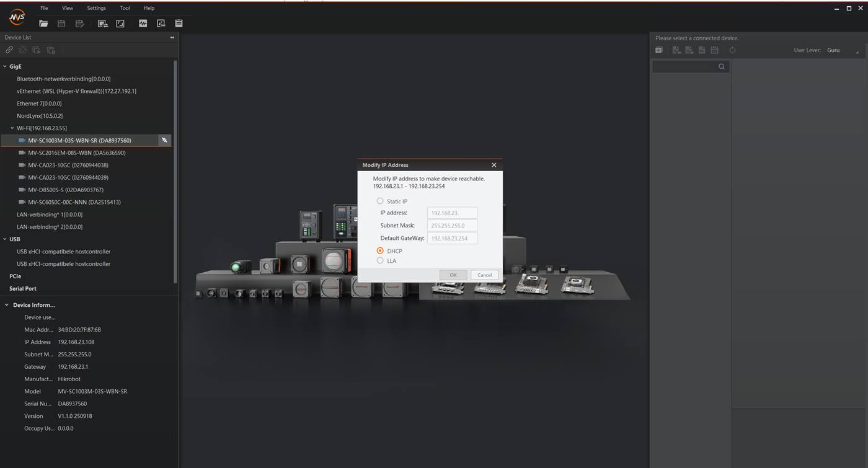Screen dimensions: 868x468
Task: Click the open folder toolbar icon
Action: pos(43,24)
